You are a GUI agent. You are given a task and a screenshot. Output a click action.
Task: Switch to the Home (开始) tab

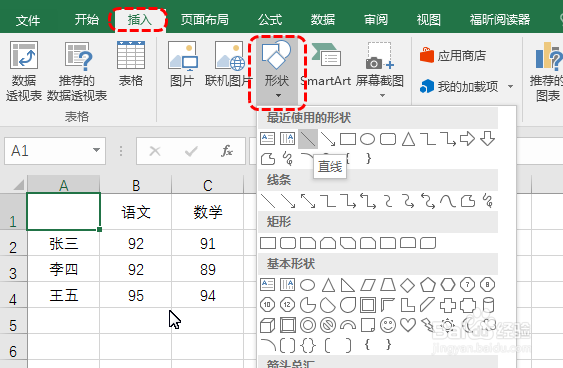tap(87, 19)
